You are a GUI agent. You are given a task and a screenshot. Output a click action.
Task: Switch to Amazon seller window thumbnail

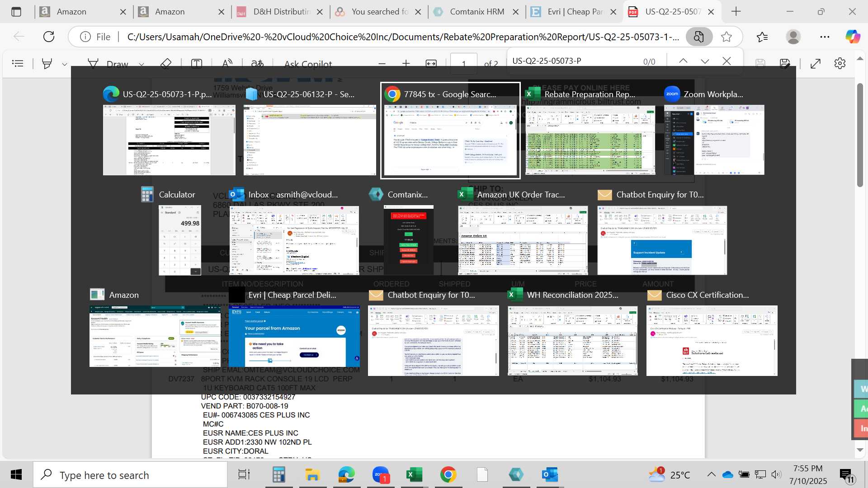(x=155, y=337)
